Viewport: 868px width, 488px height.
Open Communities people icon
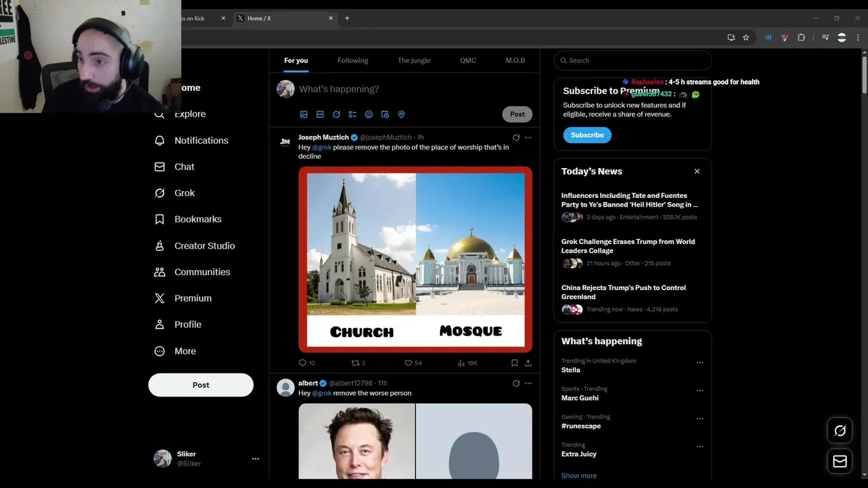[159, 272]
